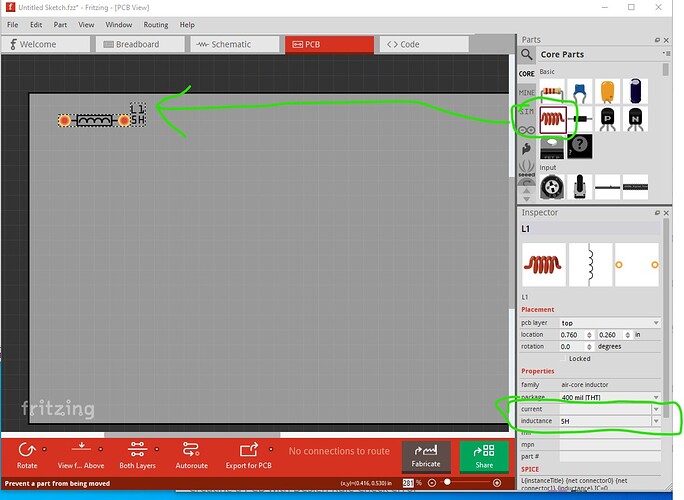The image size is (684, 500).
Task: Select the MINE parts bin tab
Action: [527, 92]
